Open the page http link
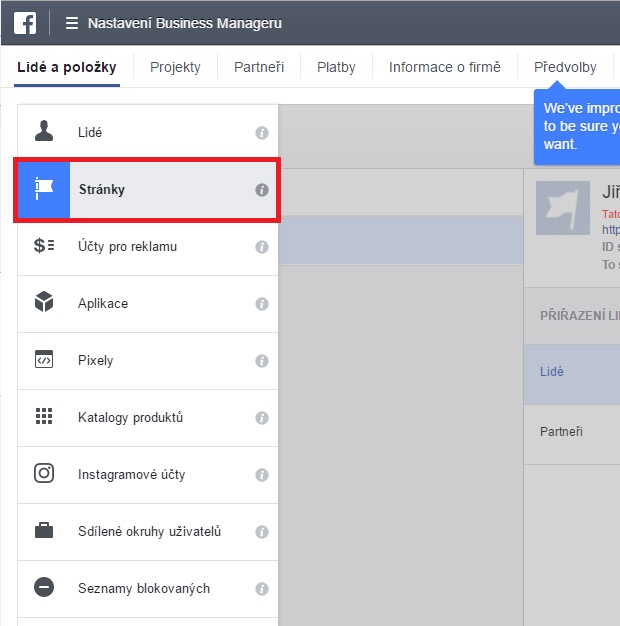 611,230
